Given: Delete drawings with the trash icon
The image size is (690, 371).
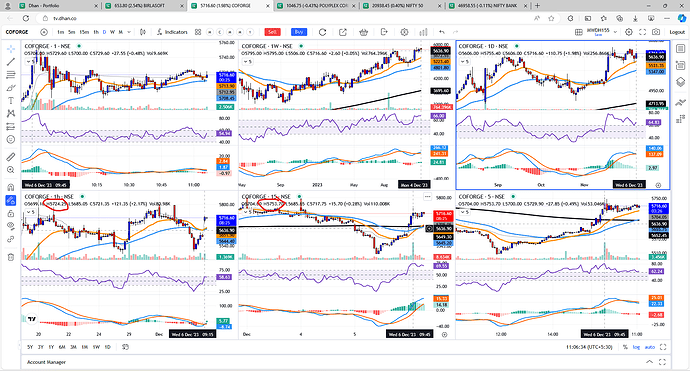Looking at the screenshot, I should click(11, 257).
